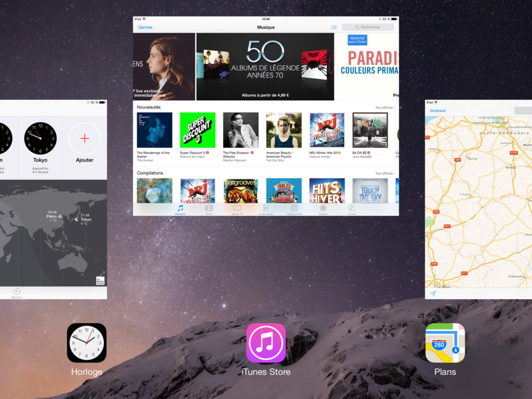Viewport: 532px width, 399px height.
Task: Open the Achats tab in iTunes
Action: pos(352,210)
